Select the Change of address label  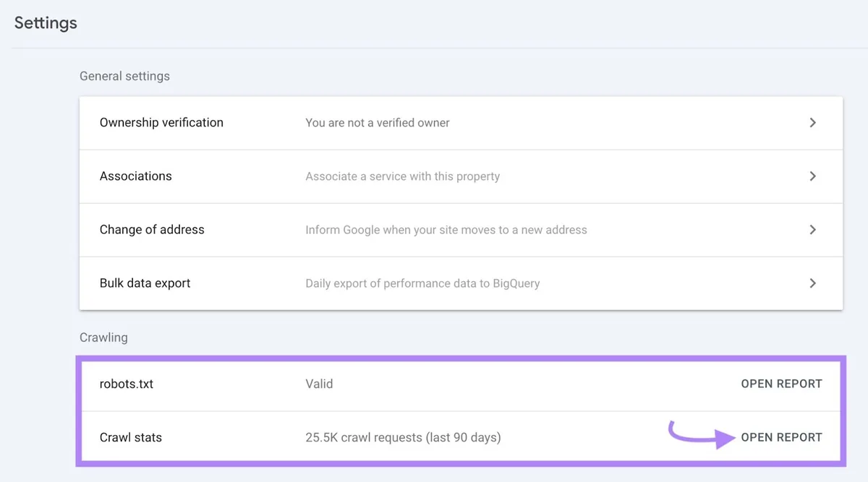pos(152,230)
